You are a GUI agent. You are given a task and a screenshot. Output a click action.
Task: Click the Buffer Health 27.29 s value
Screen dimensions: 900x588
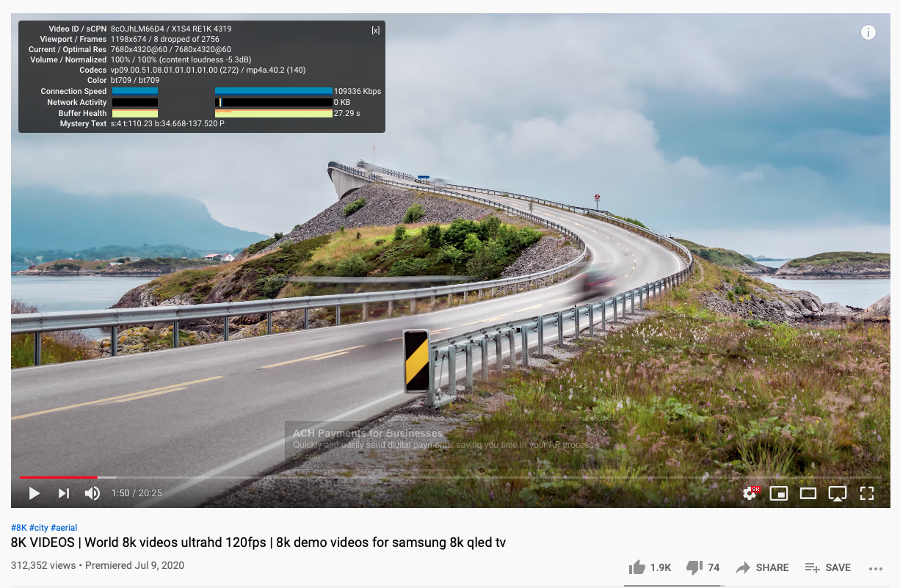(x=346, y=114)
